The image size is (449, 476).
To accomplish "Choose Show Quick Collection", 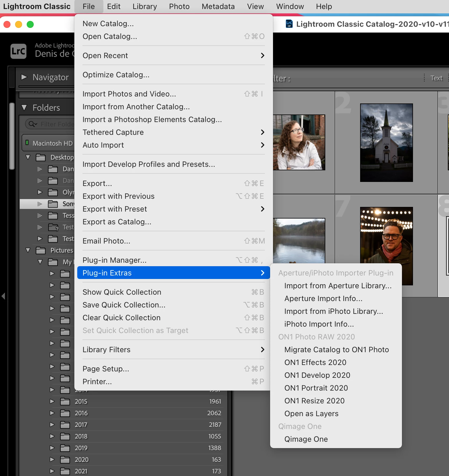I will coord(174,292).
